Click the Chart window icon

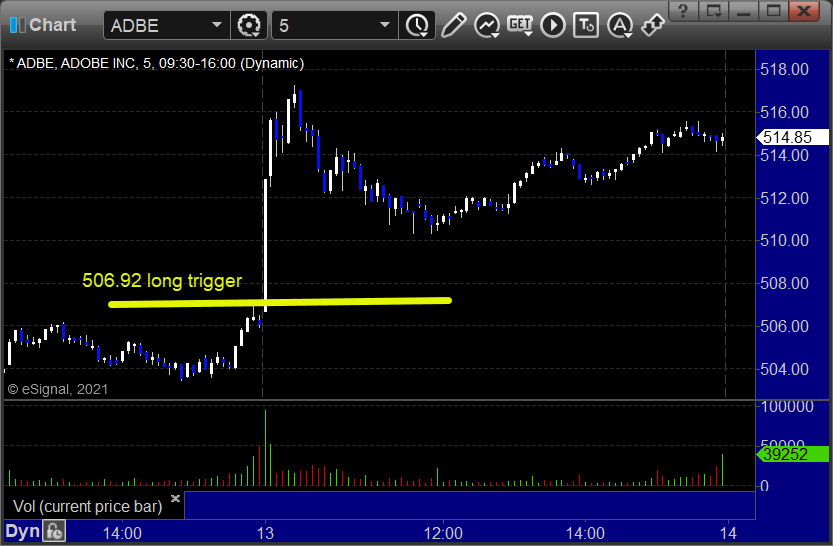[18, 25]
